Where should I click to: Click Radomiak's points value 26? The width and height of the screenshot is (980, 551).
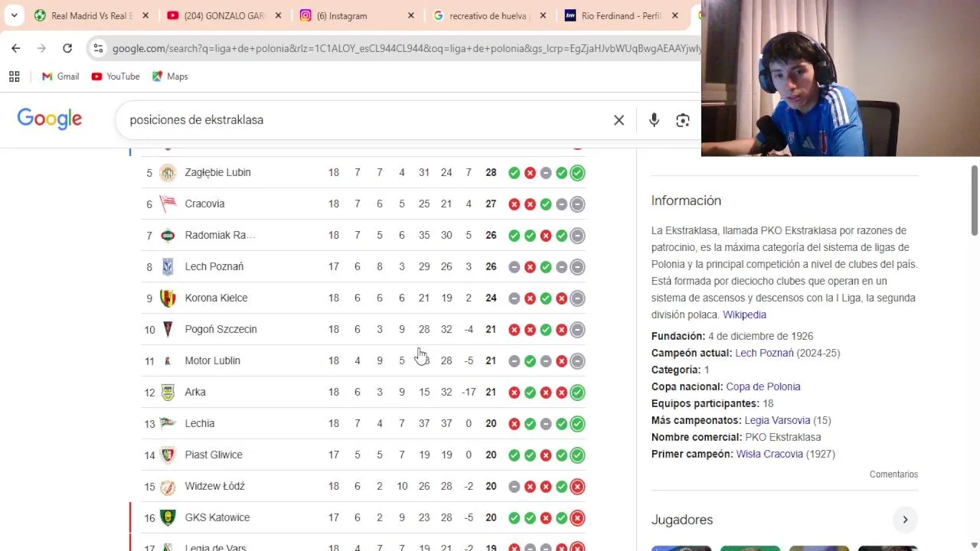pyautogui.click(x=491, y=235)
